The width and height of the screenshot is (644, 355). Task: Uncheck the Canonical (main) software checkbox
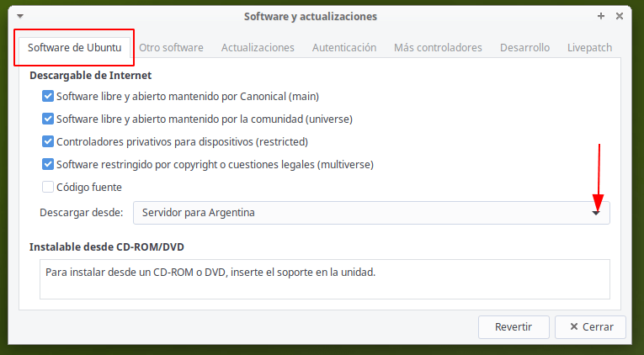point(48,97)
